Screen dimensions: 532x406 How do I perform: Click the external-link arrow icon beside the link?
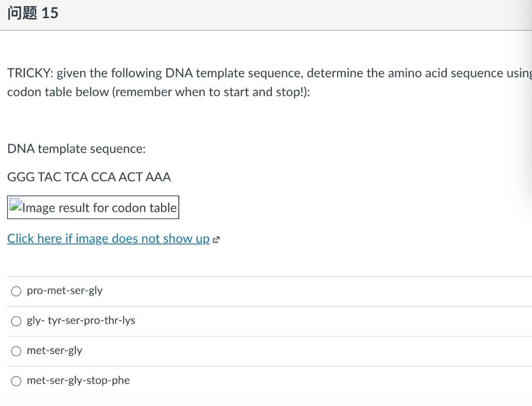point(216,239)
